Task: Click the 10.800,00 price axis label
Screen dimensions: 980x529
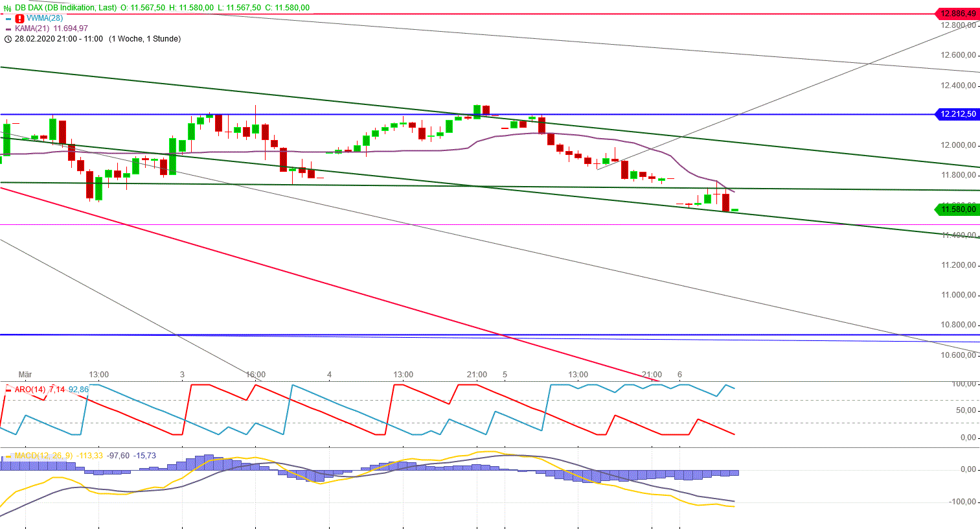Action: 958,325
